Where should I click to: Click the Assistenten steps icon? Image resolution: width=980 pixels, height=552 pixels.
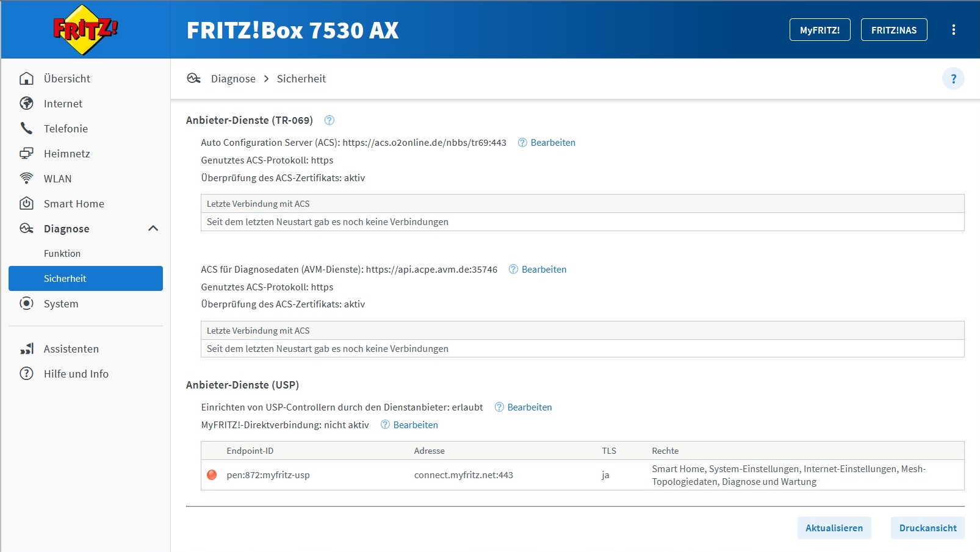pos(26,349)
